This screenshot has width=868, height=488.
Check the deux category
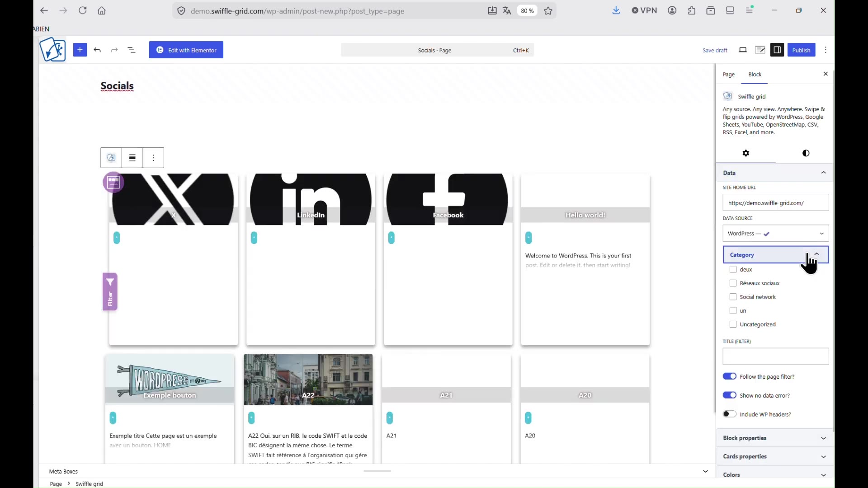pyautogui.click(x=733, y=270)
